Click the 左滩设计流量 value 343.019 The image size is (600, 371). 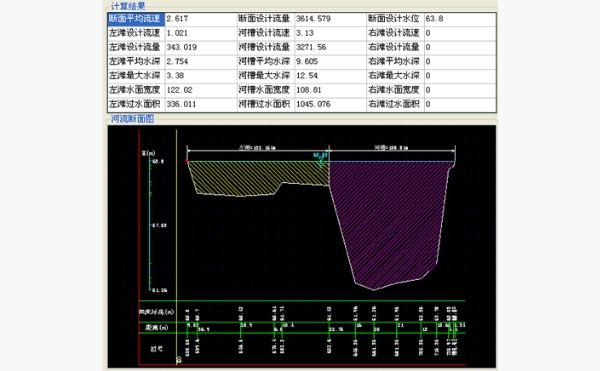click(x=182, y=47)
